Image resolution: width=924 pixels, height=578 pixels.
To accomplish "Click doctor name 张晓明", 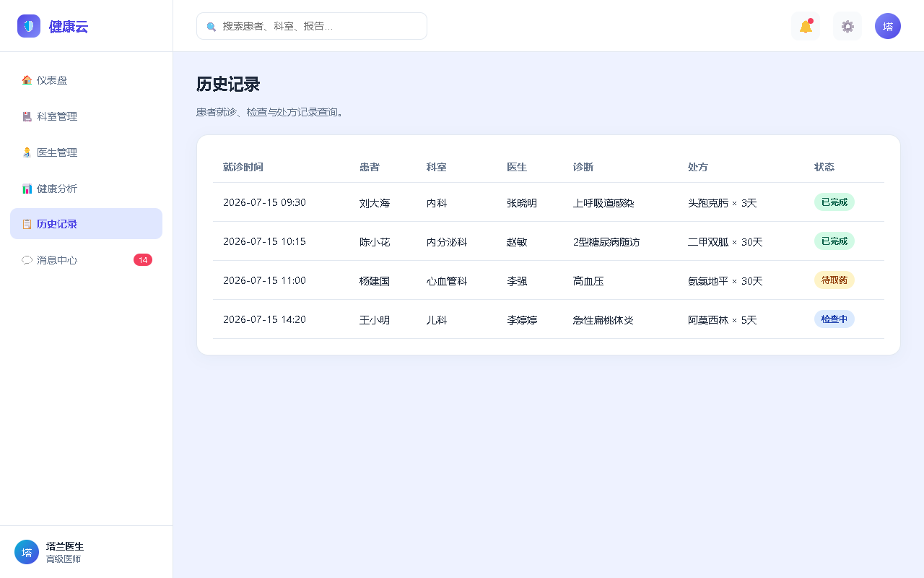I will point(522,203).
